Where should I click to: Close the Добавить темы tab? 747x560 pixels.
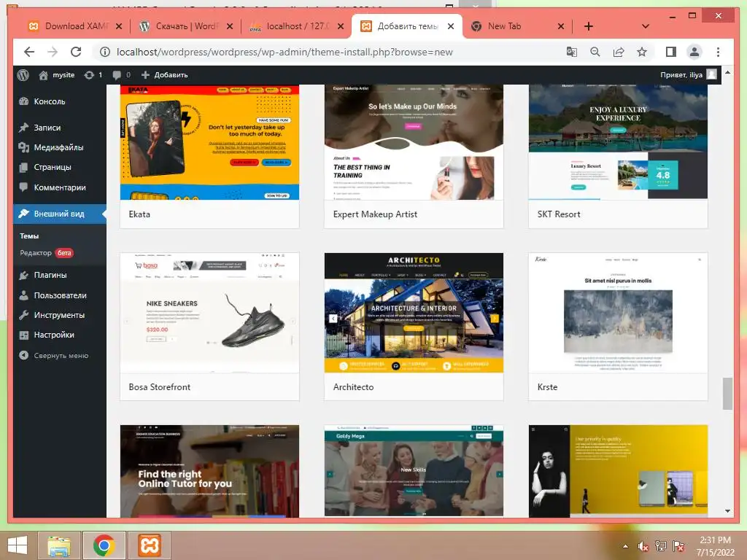pyautogui.click(x=451, y=26)
